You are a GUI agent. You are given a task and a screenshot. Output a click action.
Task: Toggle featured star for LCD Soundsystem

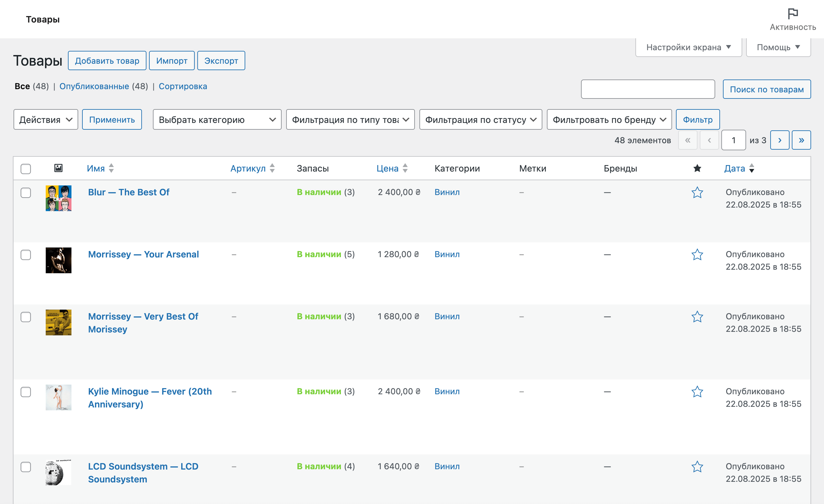[x=697, y=467]
